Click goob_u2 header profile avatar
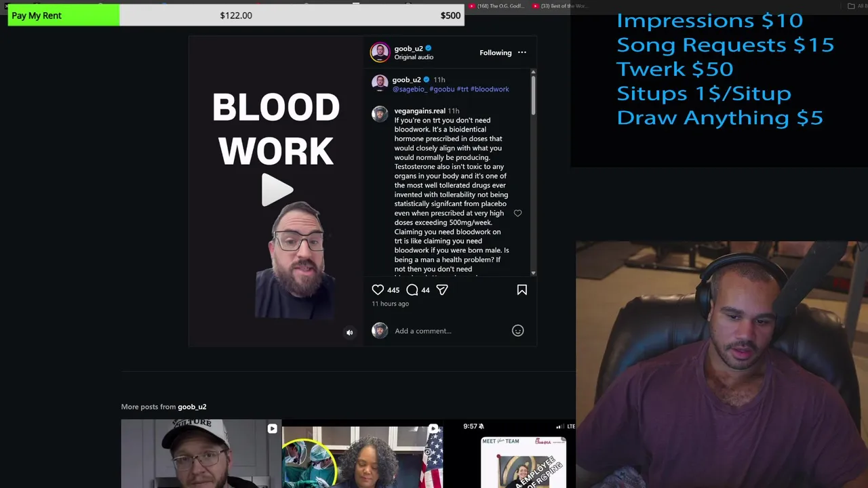This screenshot has width=868, height=488. coord(380,52)
